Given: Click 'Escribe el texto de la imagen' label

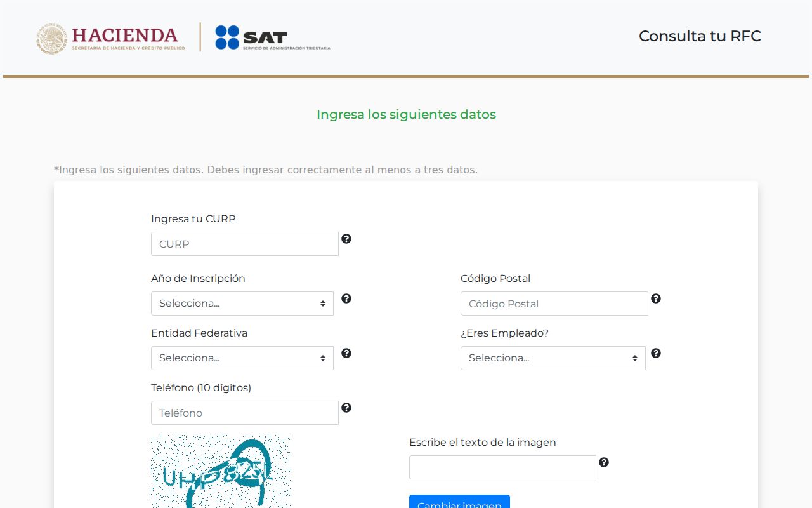Looking at the screenshot, I should tap(483, 442).
